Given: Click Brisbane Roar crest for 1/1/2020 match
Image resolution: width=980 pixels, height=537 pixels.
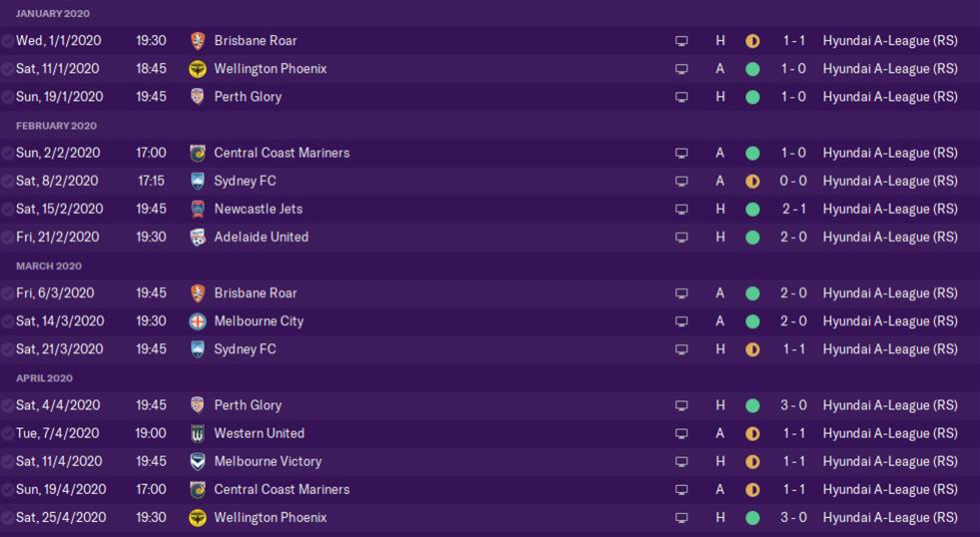Looking at the screenshot, I should click(x=198, y=41).
